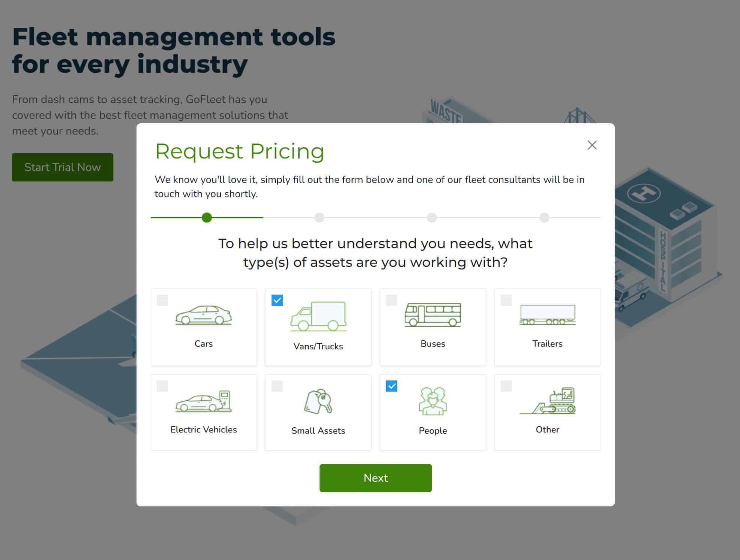The width and height of the screenshot is (740, 560).
Task: Select the Buses asset icon
Action: [432, 315]
